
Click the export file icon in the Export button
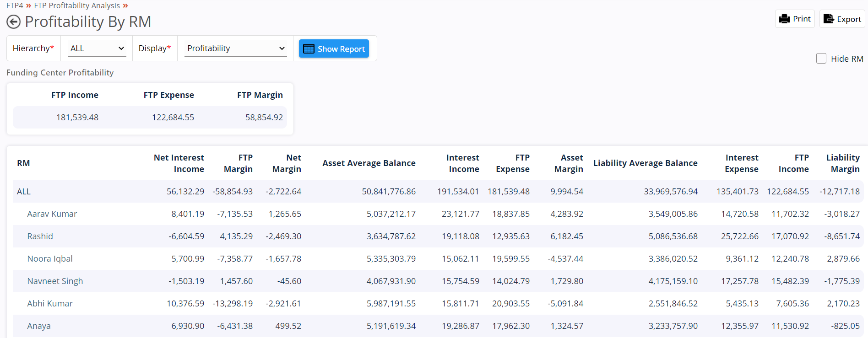point(829,19)
